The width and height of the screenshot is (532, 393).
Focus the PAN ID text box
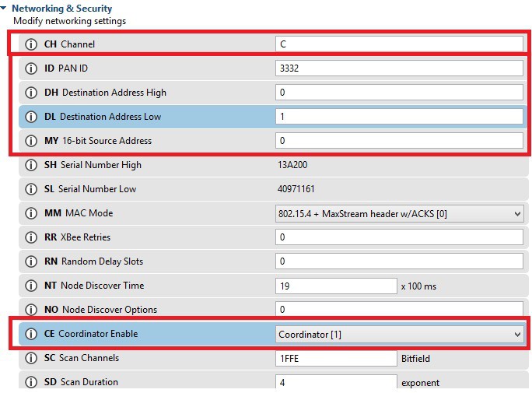(x=399, y=68)
